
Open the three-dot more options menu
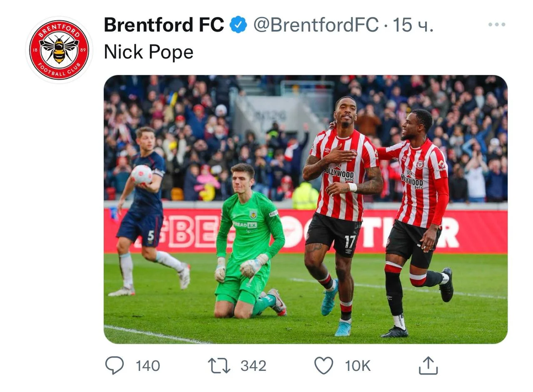click(496, 25)
